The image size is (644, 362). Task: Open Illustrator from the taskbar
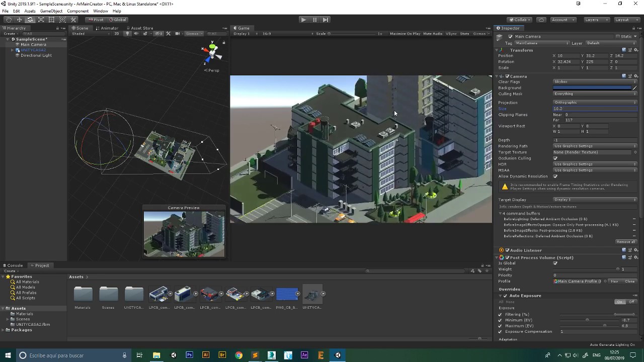205,355
